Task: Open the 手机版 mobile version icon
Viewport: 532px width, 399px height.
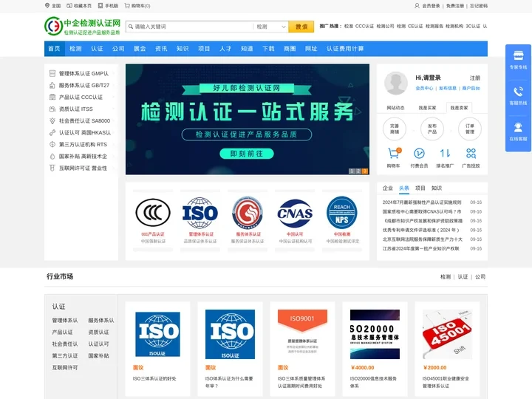Action: pos(100,5)
